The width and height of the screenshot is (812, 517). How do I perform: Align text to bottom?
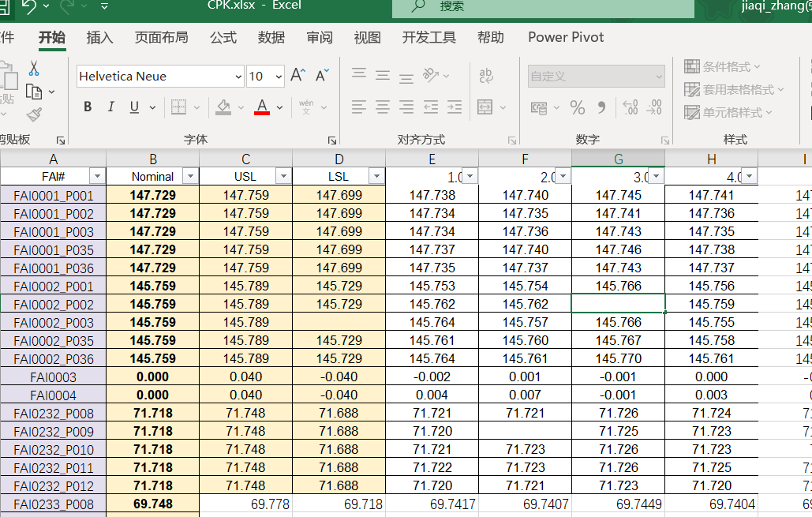[406, 78]
